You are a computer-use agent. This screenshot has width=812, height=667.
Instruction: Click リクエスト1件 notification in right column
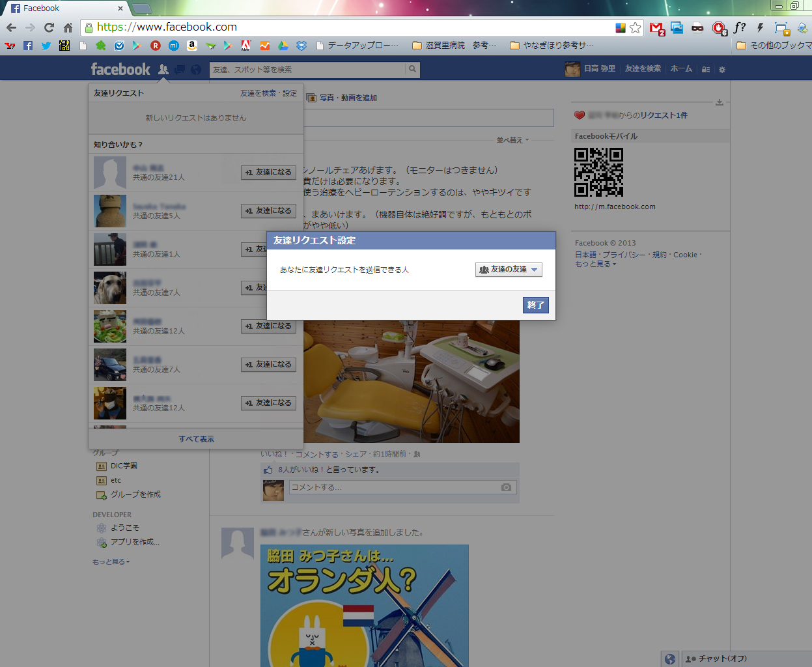pyautogui.click(x=663, y=115)
